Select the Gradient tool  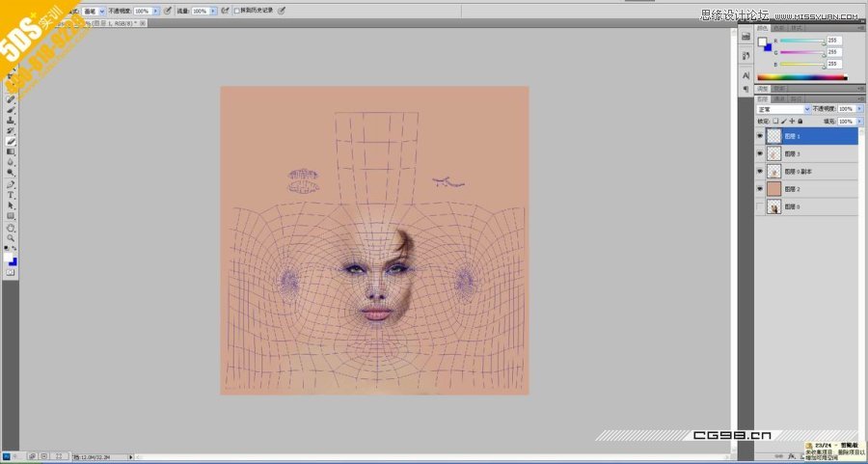(x=11, y=151)
